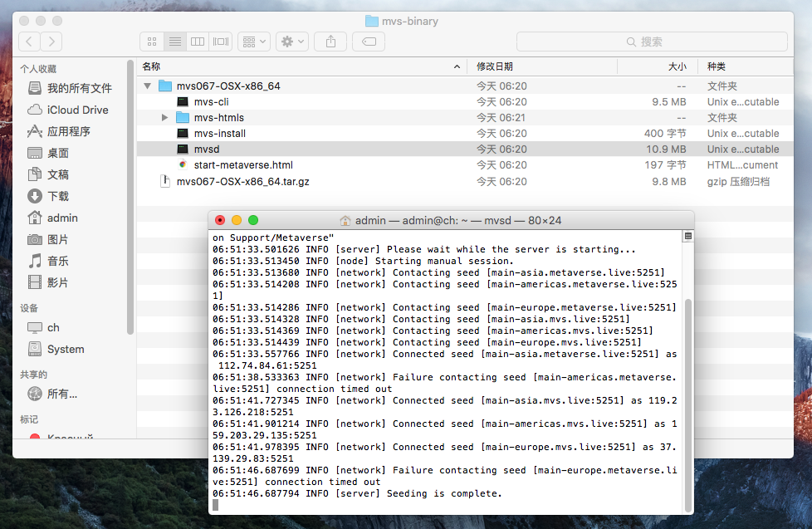Switch Finder to list view
The width and height of the screenshot is (812, 529).
(x=175, y=42)
